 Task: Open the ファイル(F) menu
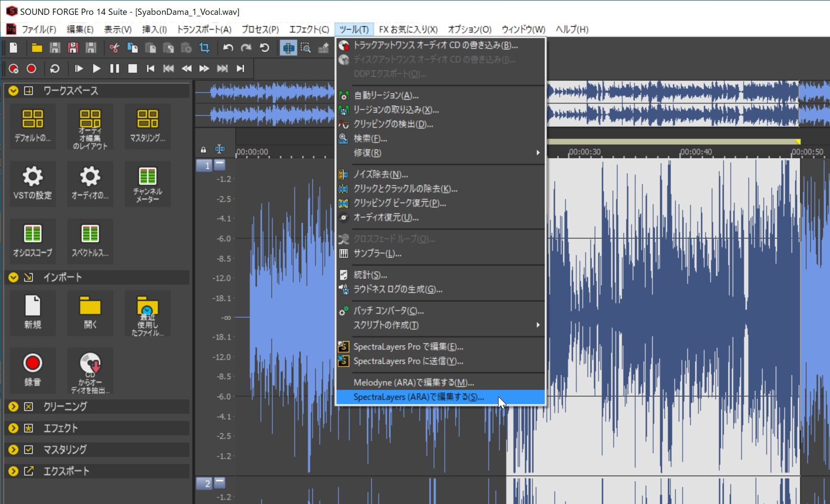(x=39, y=29)
